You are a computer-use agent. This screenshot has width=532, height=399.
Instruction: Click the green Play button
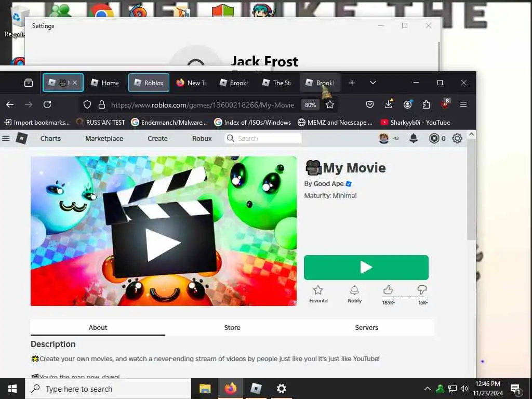pyautogui.click(x=366, y=268)
